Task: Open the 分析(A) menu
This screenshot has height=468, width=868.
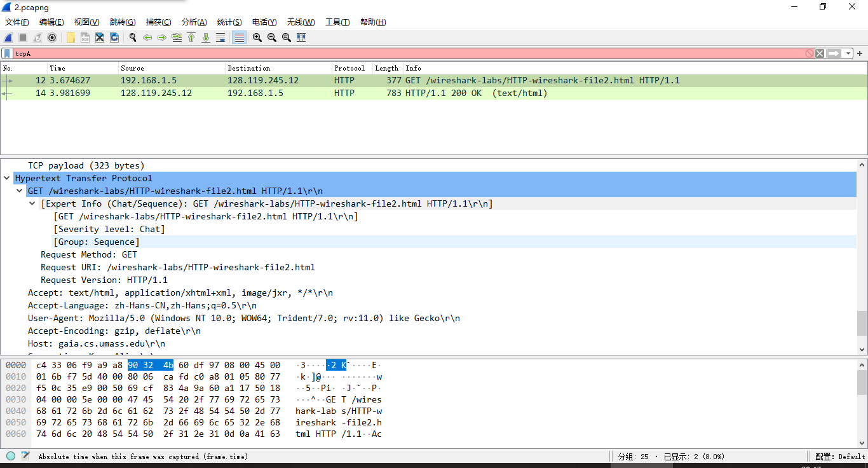Action: pos(194,22)
